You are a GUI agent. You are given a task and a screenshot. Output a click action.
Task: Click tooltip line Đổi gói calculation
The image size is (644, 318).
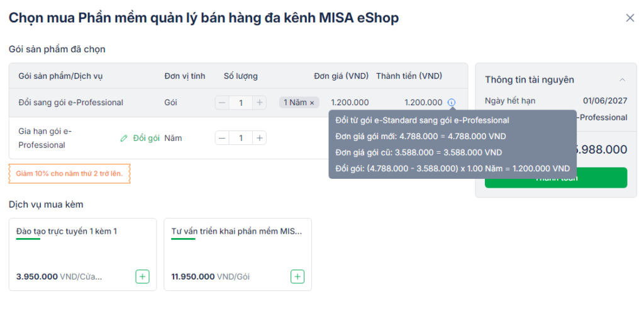(453, 168)
